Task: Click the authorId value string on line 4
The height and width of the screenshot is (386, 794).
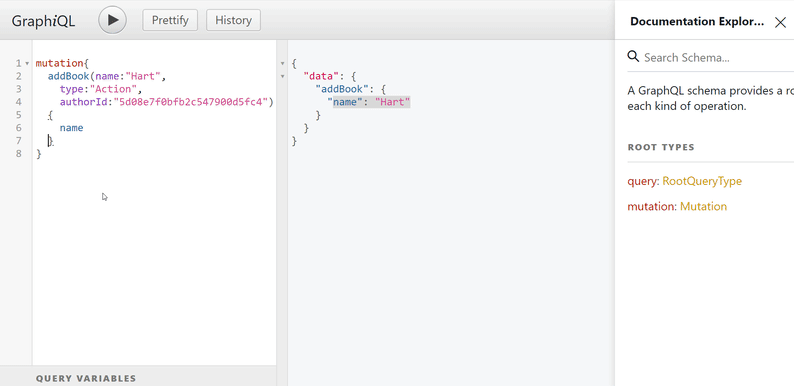Action: (x=190, y=102)
